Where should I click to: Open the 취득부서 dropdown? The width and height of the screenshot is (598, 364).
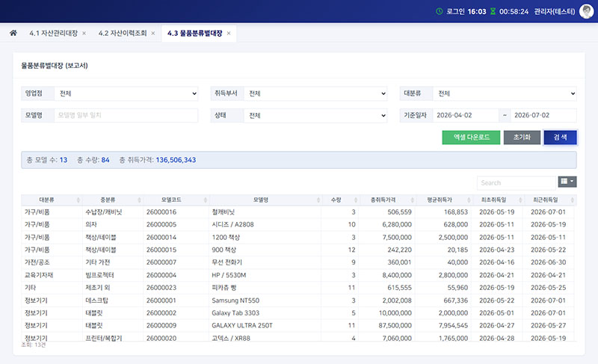tap(315, 93)
